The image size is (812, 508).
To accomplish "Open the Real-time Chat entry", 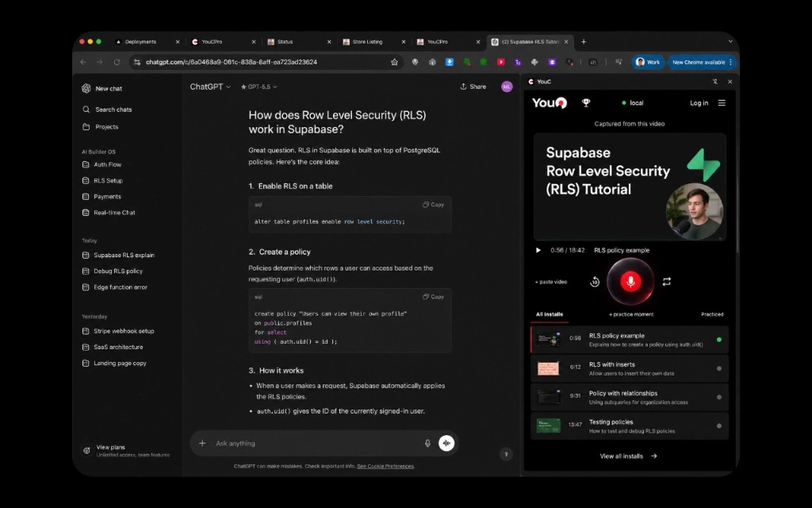I will tap(109, 213).
